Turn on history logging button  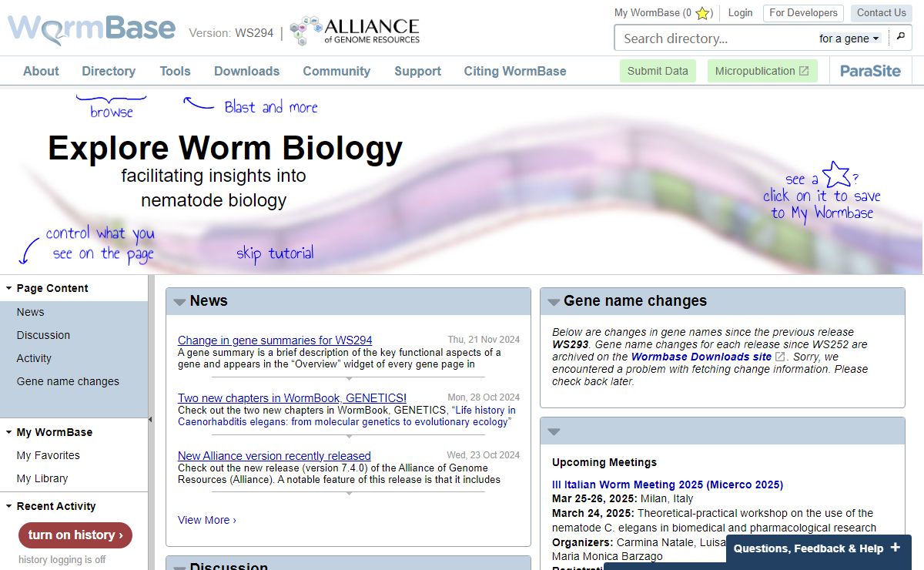75,535
